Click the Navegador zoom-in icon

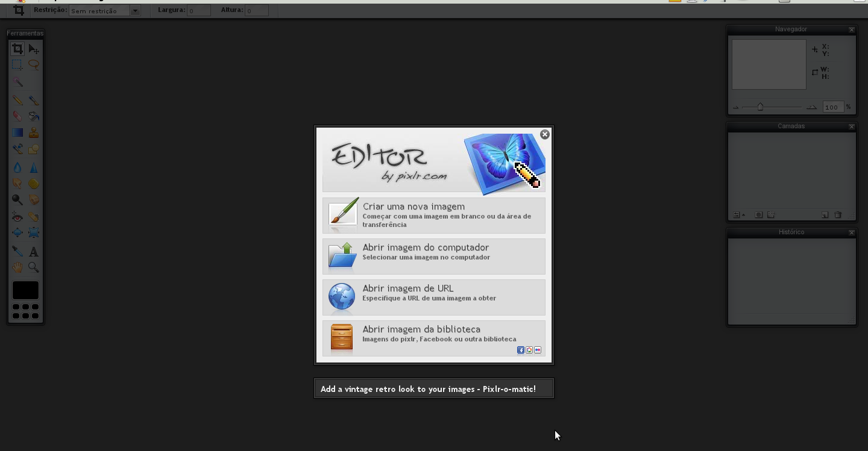coord(811,107)
